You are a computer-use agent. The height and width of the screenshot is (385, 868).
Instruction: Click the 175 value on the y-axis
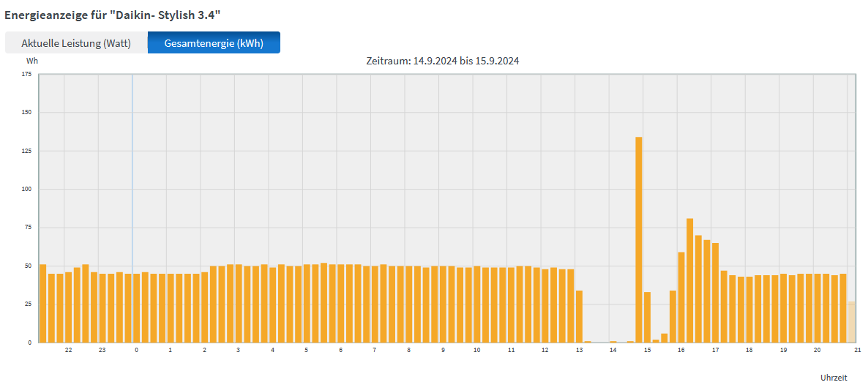(x=27, y=75)
